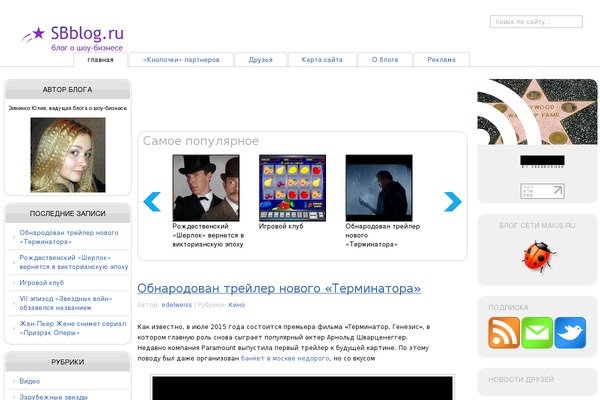Open the Друзья tab
Viewport: 600px width, 400px height.
coord(261,60)
